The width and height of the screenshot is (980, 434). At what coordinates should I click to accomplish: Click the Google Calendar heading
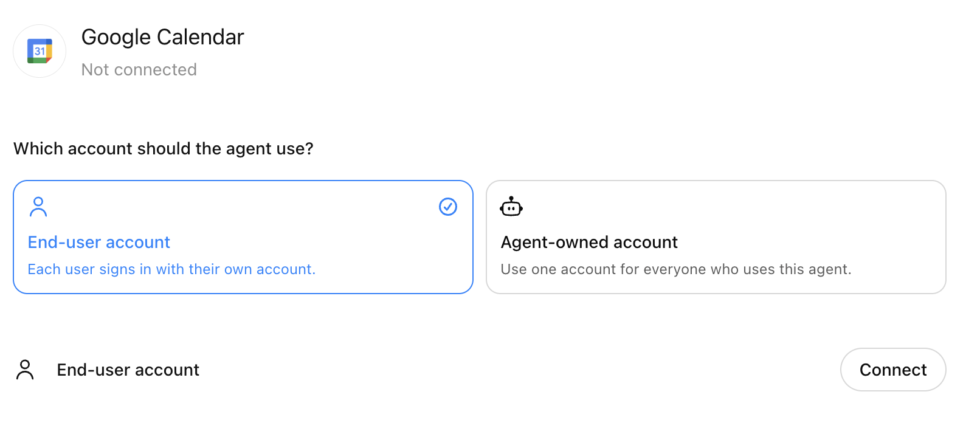pos(162,37)
